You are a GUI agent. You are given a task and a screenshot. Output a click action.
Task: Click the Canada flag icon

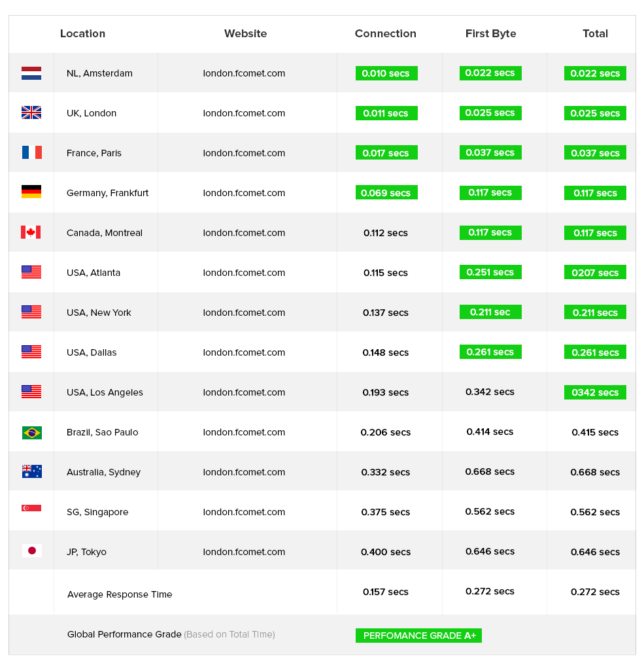[31, 232]
